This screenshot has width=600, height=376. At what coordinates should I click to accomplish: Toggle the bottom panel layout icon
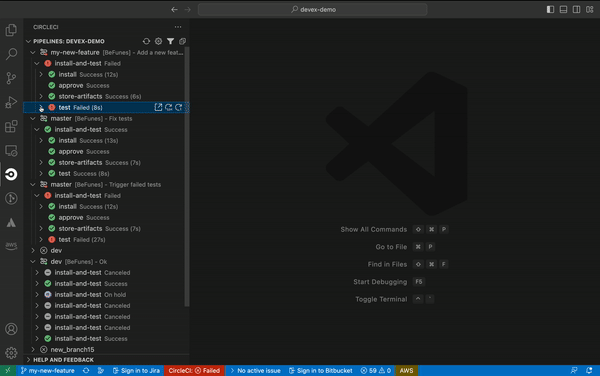click(563, 10)
